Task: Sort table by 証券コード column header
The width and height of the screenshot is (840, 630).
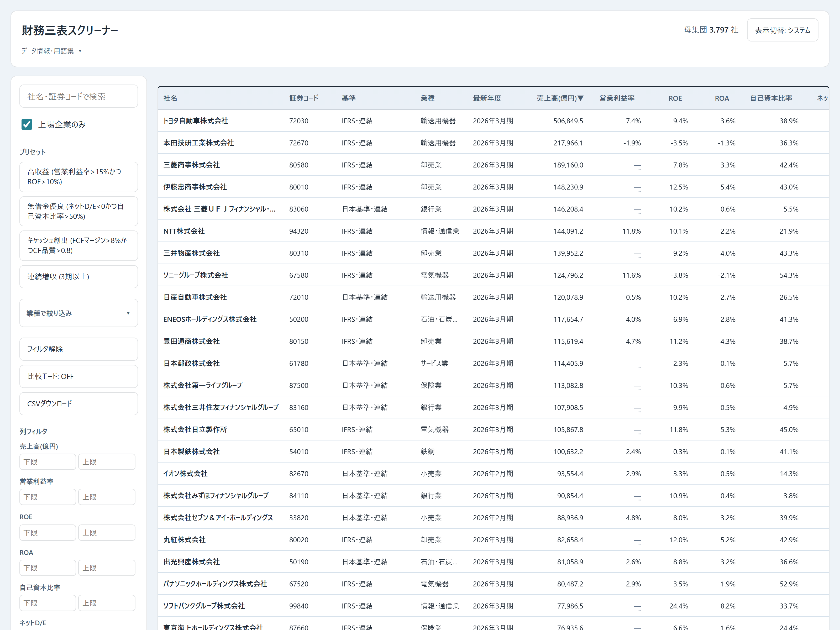Action: (304, 98)
